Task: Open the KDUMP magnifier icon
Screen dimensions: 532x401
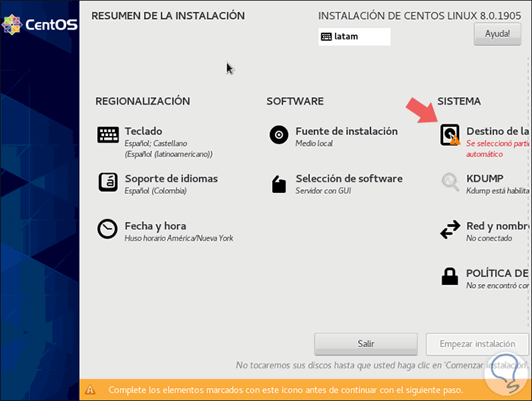Action: pos(450,182)
